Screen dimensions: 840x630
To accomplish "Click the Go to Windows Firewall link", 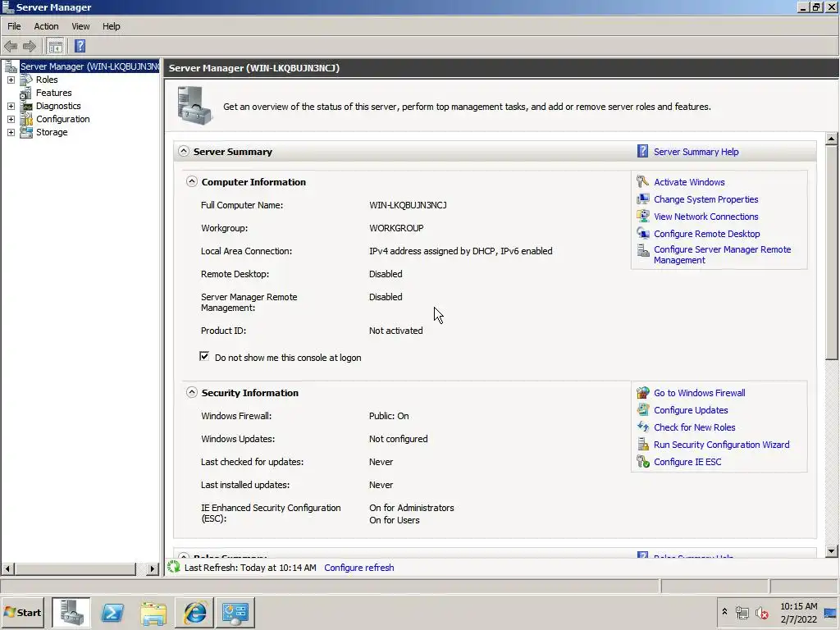I will (699, 393).
